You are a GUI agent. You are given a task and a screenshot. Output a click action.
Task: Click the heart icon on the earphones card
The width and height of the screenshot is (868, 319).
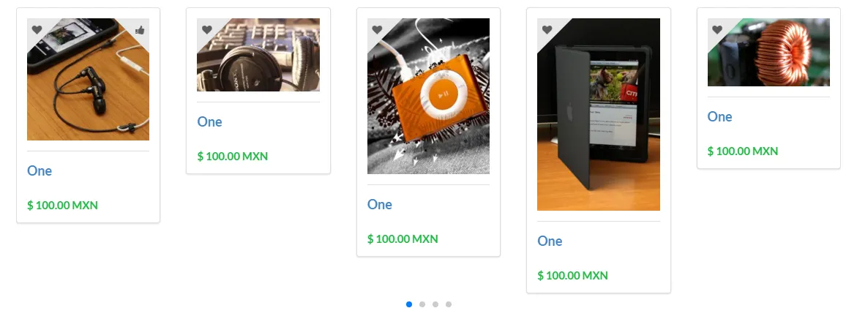click(37, 30)
